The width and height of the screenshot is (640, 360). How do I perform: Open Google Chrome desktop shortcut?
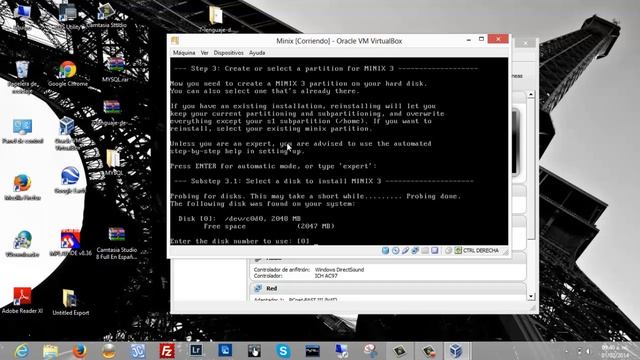tap(68, 74)
